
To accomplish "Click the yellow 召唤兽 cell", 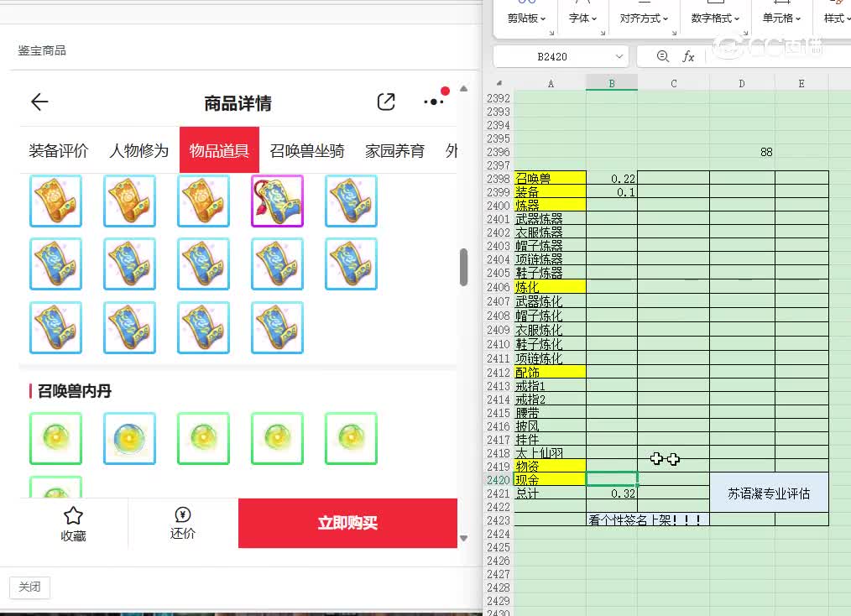I will (551, 178).
